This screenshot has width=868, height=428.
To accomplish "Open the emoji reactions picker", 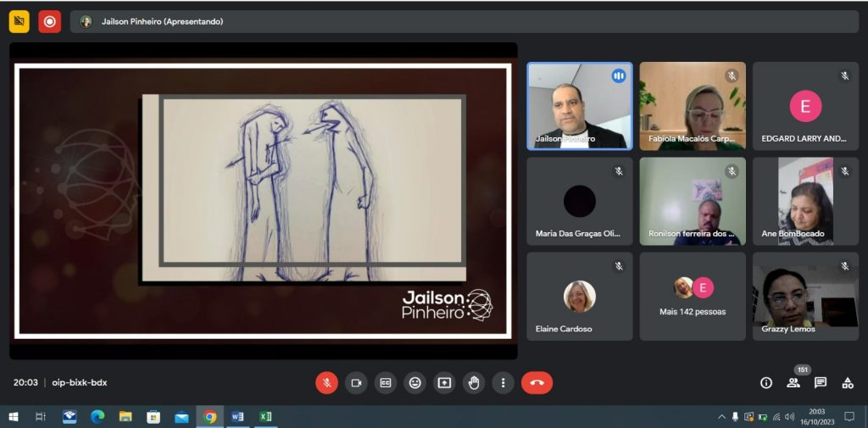I will [415, 383].
